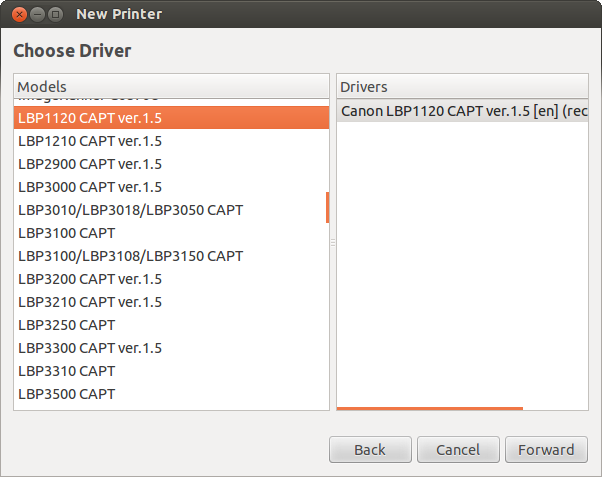Go Forward to next step

546,449
